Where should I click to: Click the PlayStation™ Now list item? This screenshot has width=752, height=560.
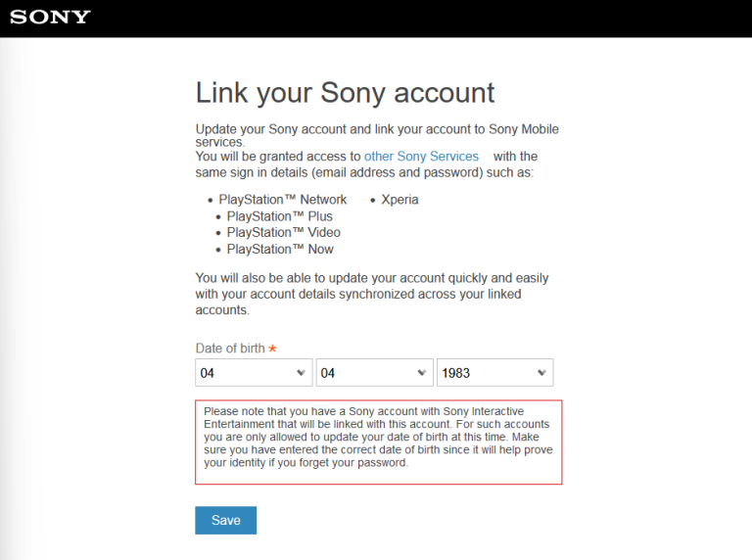click(x=280, y=249)
